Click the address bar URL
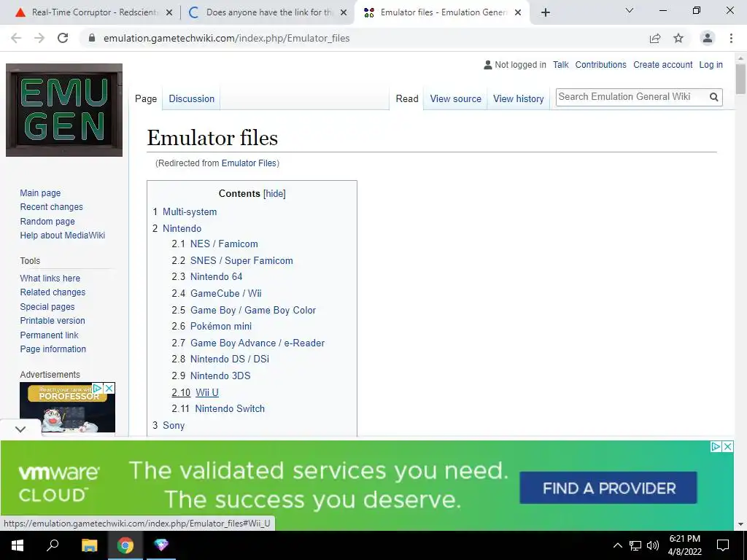 (x=227, y=38)
